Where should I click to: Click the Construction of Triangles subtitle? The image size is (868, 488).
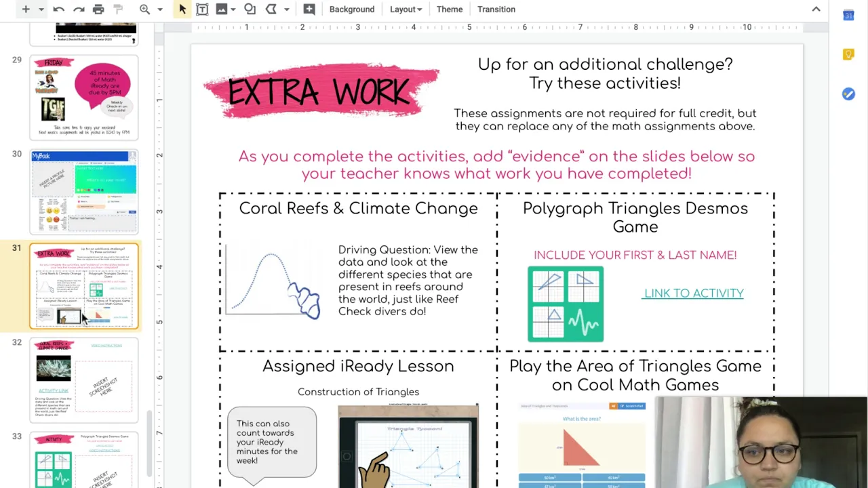tap(358, 392)
